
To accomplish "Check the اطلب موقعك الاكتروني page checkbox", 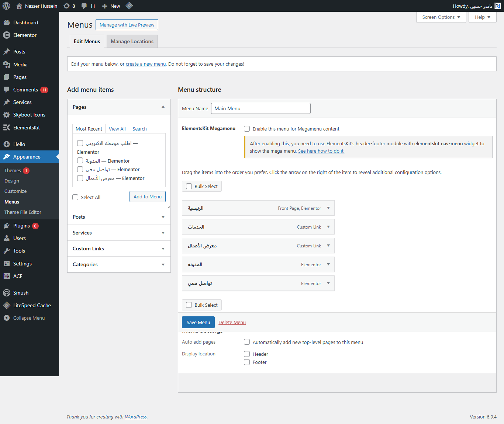I will click(80, 143).
